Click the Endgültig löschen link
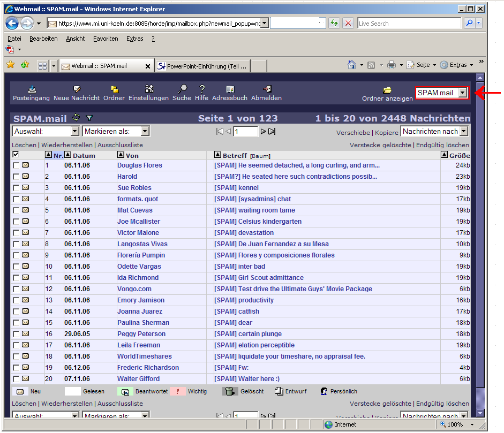The height and width of the screenshot is (433, 504). click(442, 145)
